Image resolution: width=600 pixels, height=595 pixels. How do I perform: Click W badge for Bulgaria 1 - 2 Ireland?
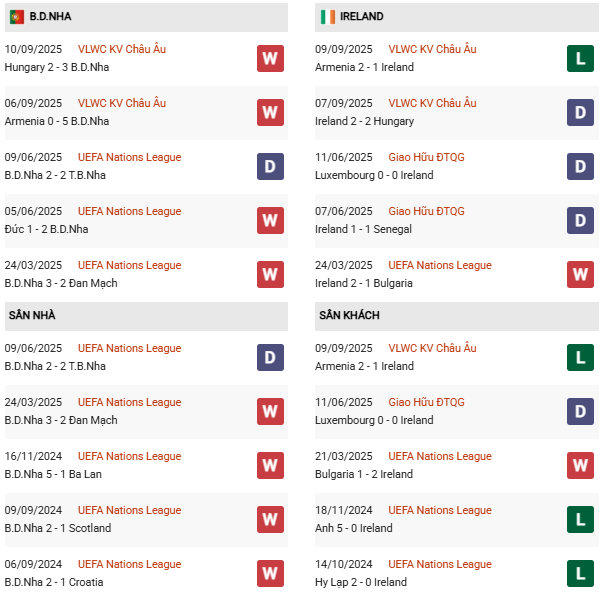pyautogui.click(x=580, y=465)
